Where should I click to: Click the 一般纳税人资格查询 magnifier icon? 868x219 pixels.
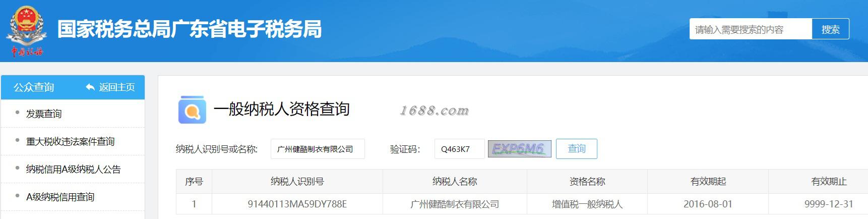pos(192,109)
